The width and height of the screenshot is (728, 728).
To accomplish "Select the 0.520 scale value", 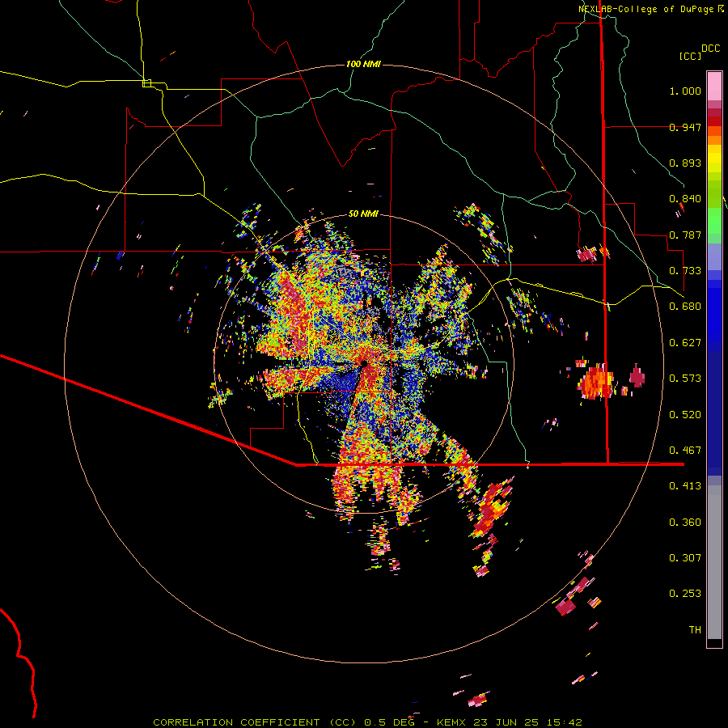I will [685, 415].
